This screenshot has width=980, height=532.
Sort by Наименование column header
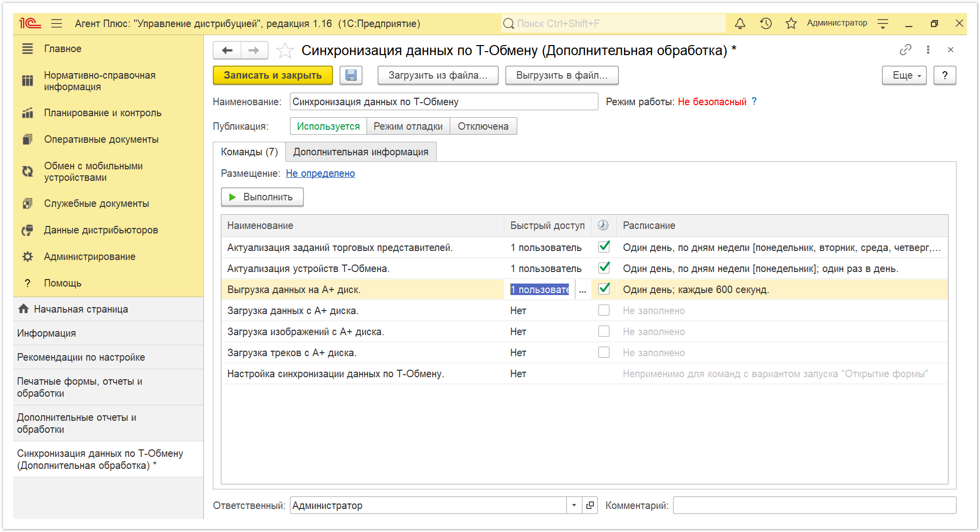click(363, 225)
